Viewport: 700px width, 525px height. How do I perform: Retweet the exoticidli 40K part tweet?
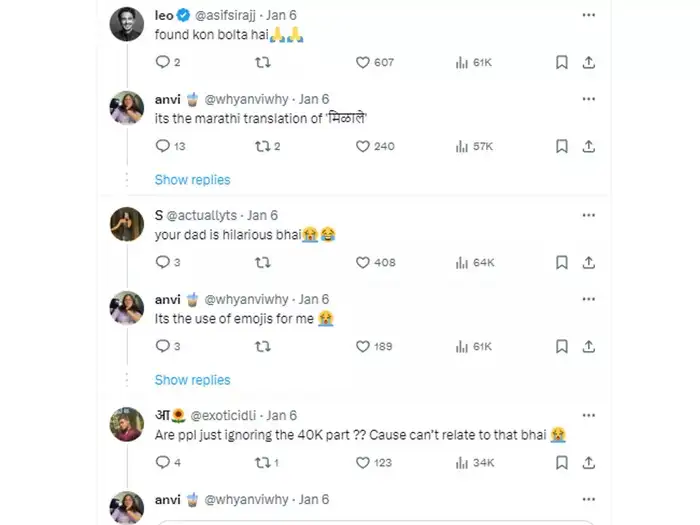click(261, 462)
